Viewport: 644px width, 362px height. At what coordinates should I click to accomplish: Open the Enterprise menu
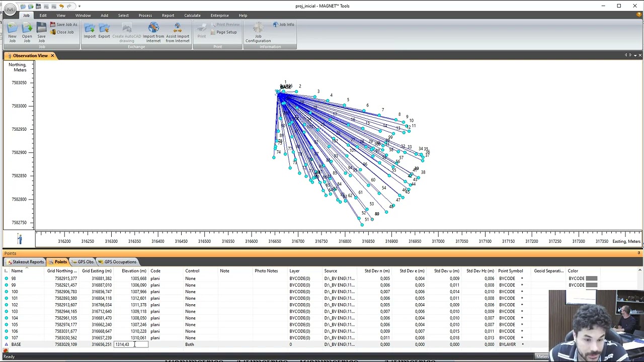219,15
